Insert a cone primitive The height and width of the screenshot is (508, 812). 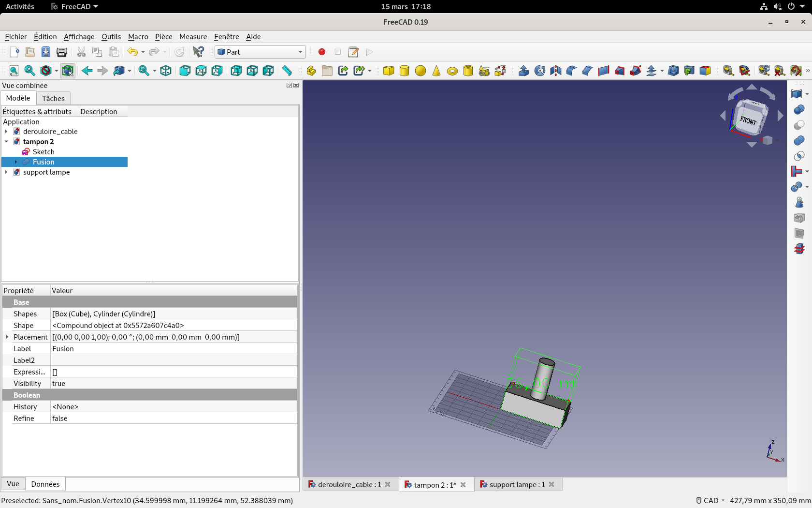coord(436,71)
